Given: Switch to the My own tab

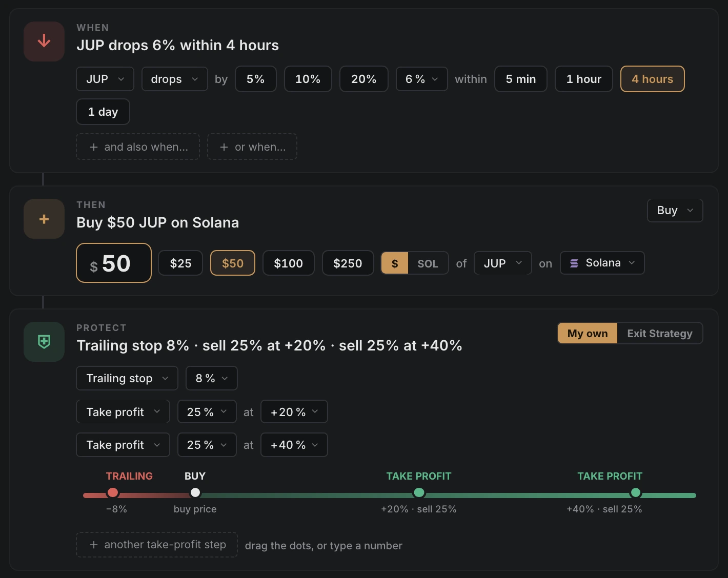Looking at the screenshot, I should (x=588, y=333).
